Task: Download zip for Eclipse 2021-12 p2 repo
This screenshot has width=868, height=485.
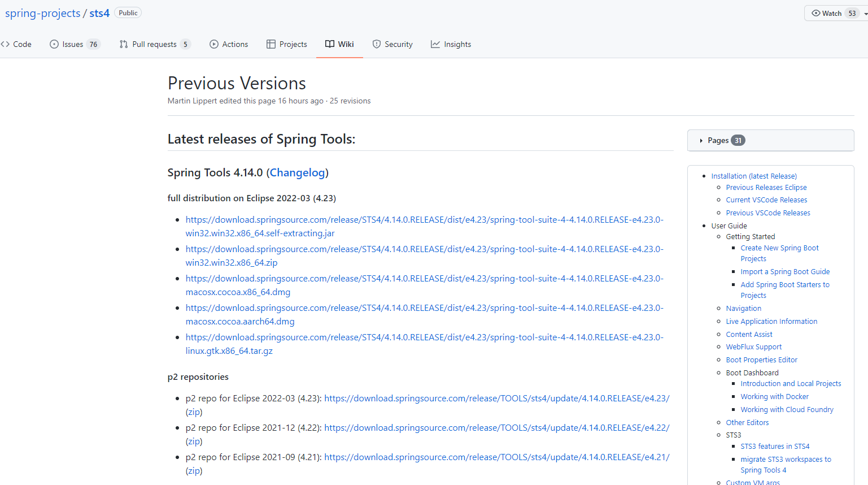Action: pyautogui.click(x=194, y=441)
